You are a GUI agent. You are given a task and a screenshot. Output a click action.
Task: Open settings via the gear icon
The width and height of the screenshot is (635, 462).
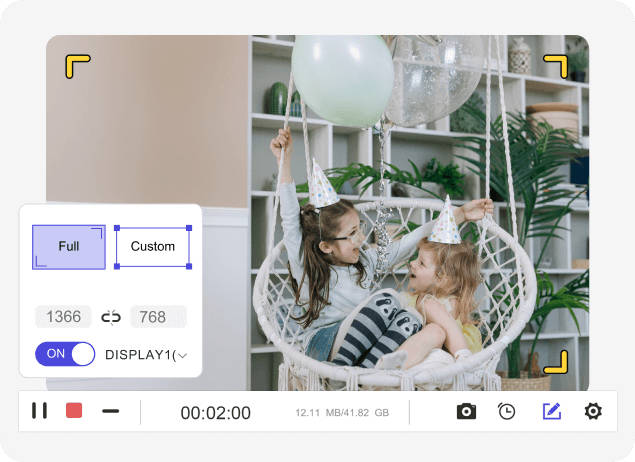[x=593, y=411]
